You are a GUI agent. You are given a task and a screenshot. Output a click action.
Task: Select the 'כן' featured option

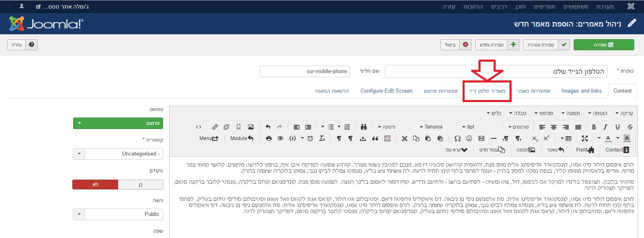(141, 185)
